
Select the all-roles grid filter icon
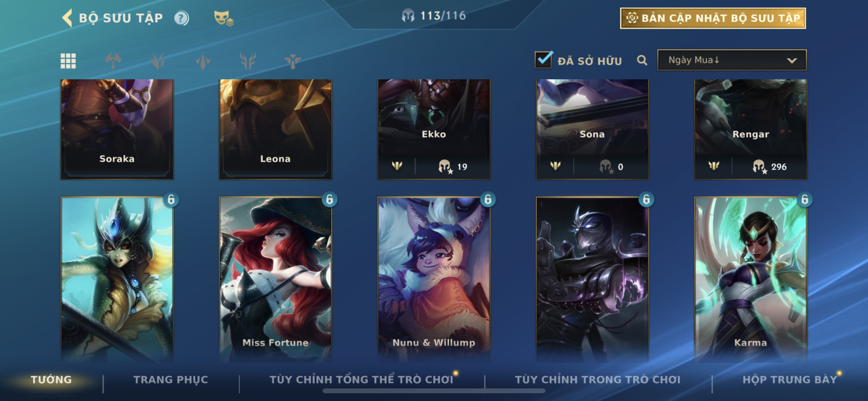pyautogui.click(x=68, y=61)
